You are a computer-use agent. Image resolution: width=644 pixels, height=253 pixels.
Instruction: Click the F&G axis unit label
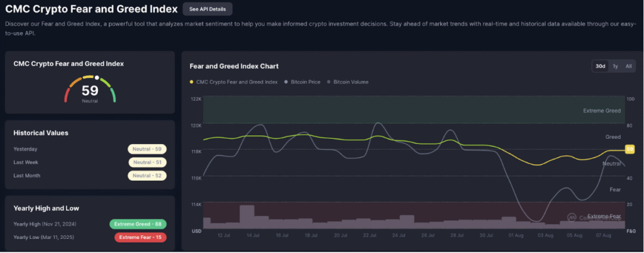pos(630,231)
